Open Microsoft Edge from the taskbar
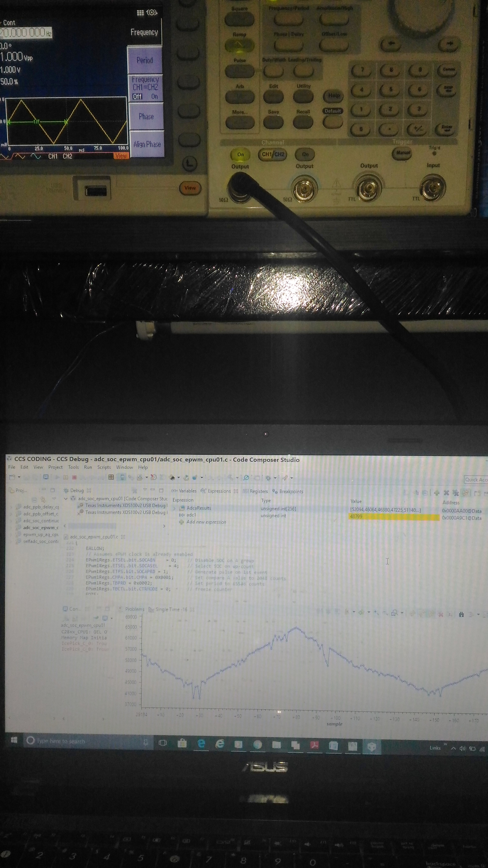Image resolution: width=488 pixels, height=868 pixels. (x=201, y=744)
